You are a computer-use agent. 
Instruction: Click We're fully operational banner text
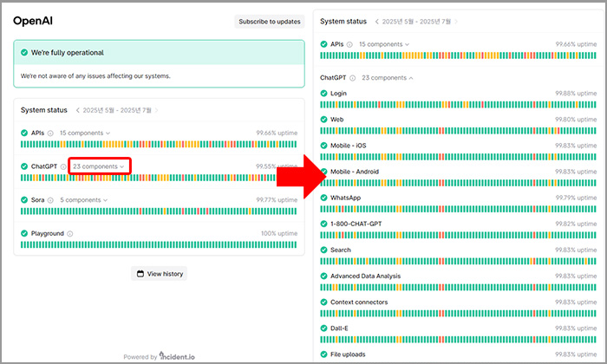68,53
